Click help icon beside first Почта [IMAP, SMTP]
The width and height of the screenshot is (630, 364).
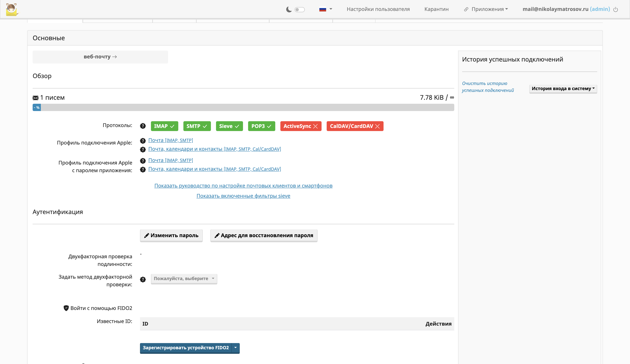(143, 141)
